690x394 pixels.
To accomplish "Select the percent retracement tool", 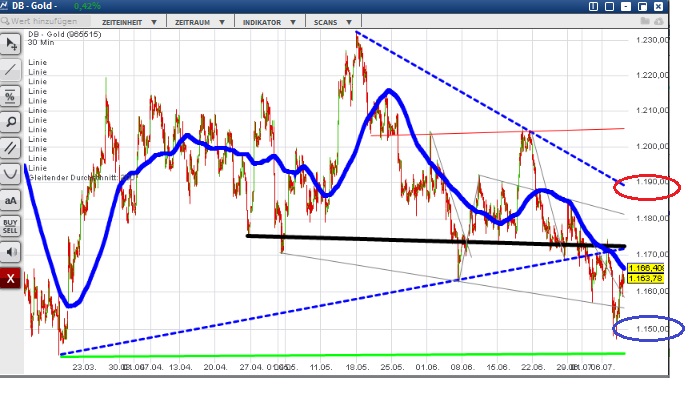I will click(11, 96).
